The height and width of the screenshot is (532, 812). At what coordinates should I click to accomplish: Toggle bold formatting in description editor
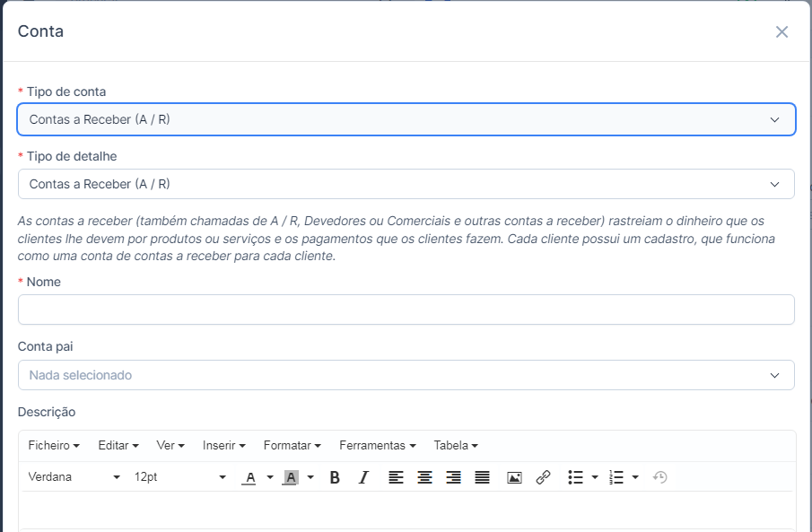coord(335,477)
